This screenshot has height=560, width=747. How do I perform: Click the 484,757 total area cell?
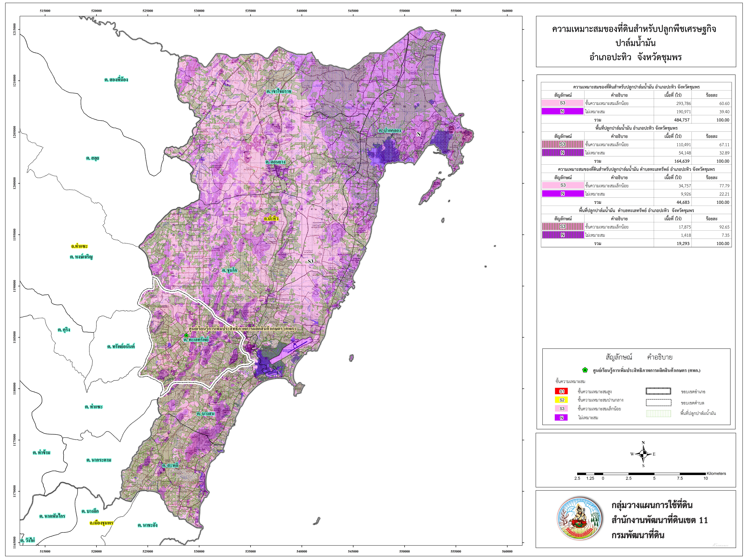tap(682, 120)
